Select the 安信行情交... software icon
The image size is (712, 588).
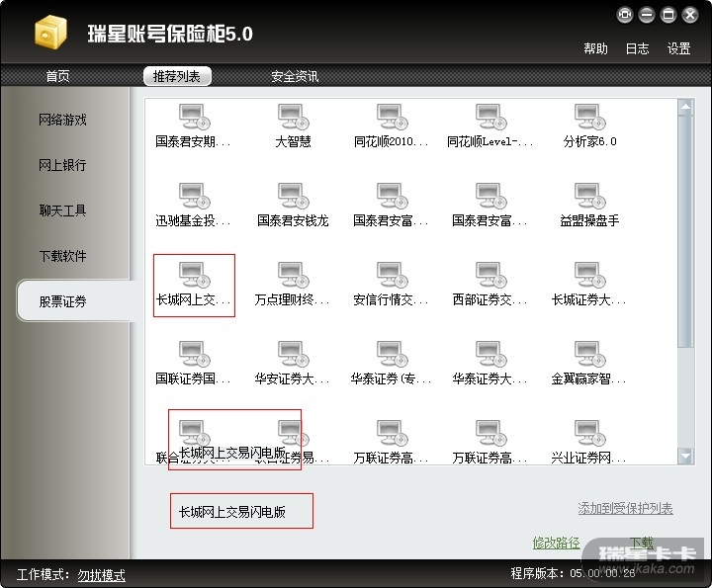pos(392,275)
